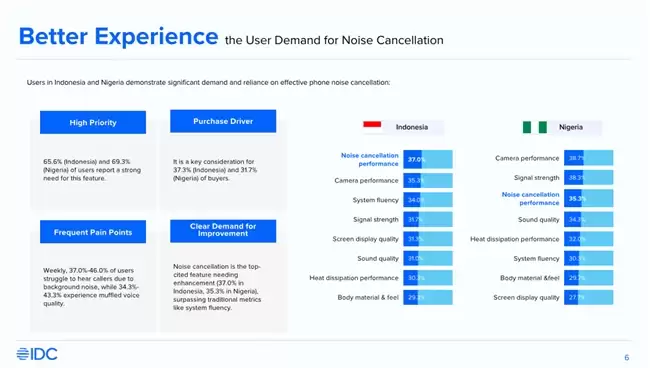
Task: Click the Indonesia flag icon
Action: pos(372,124)
